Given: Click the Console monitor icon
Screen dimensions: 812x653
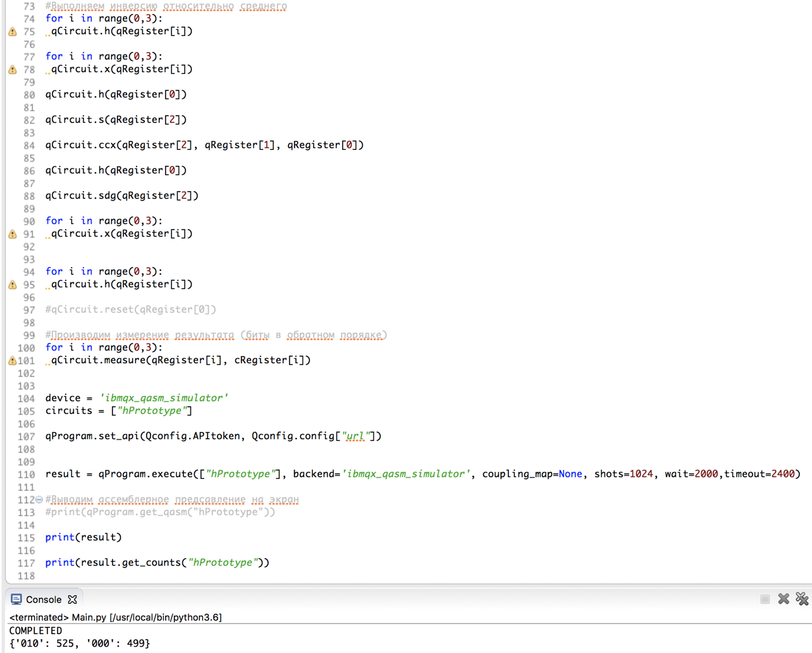Looking at the screenshot, I should coord(16,599).
